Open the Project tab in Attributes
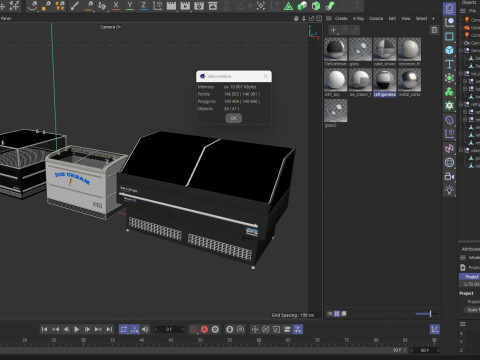The height and width of the screenshot is (360, 480). 470,277
